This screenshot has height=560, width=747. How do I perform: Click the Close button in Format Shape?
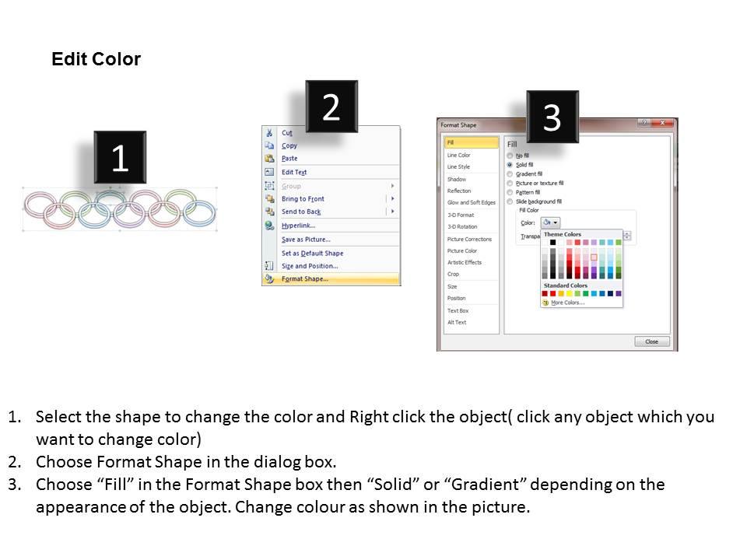[x=652, y=341]
